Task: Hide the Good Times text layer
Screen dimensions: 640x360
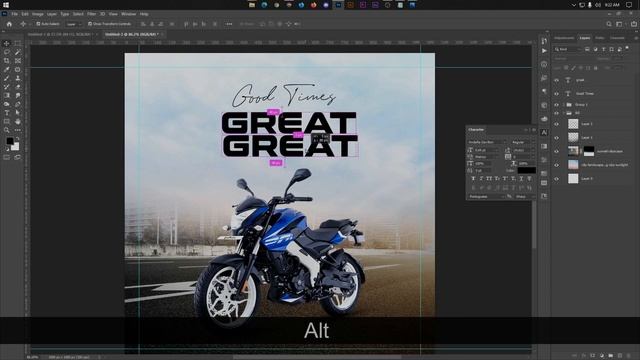Action: tap(556, 93)
